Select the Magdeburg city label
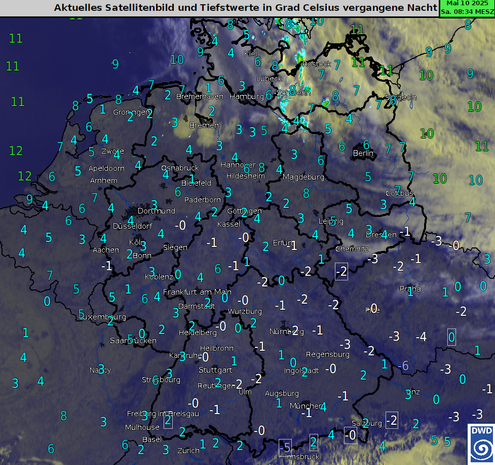Viewport: 495px width, 465px height. pos(303,177)
